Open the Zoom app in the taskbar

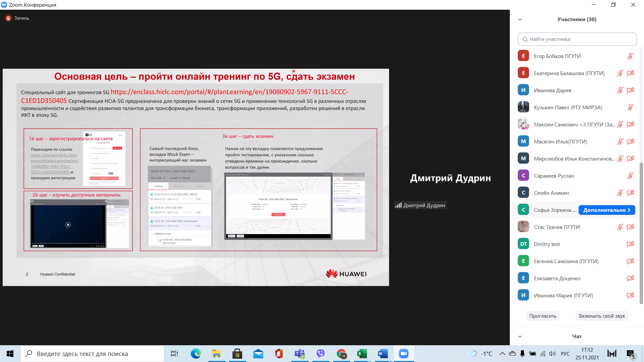coord(404,354)
